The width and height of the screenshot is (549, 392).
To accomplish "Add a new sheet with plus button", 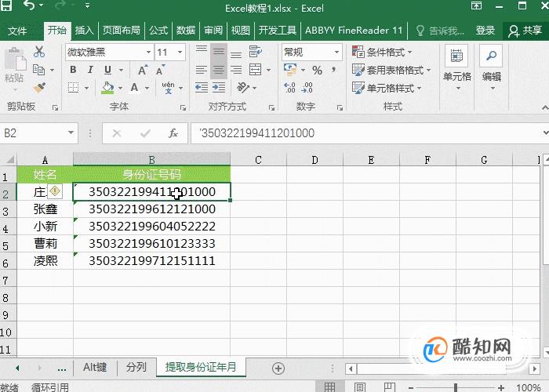I will 278,368.
